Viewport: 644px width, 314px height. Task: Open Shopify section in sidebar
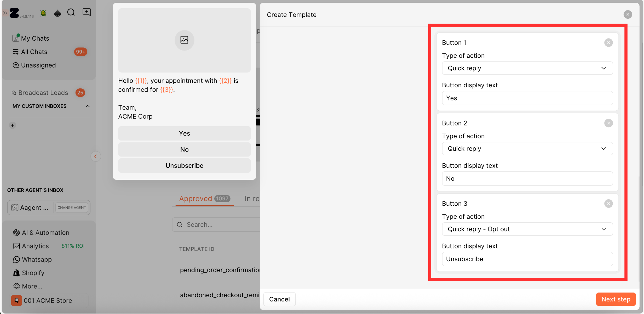pyautogui.click(x=33, y=273)
